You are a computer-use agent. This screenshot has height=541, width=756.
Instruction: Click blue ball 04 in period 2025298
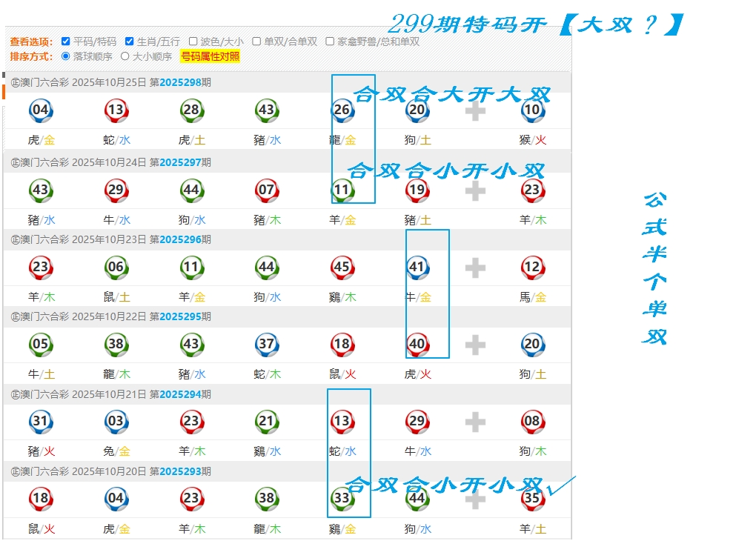click(41, 111)
